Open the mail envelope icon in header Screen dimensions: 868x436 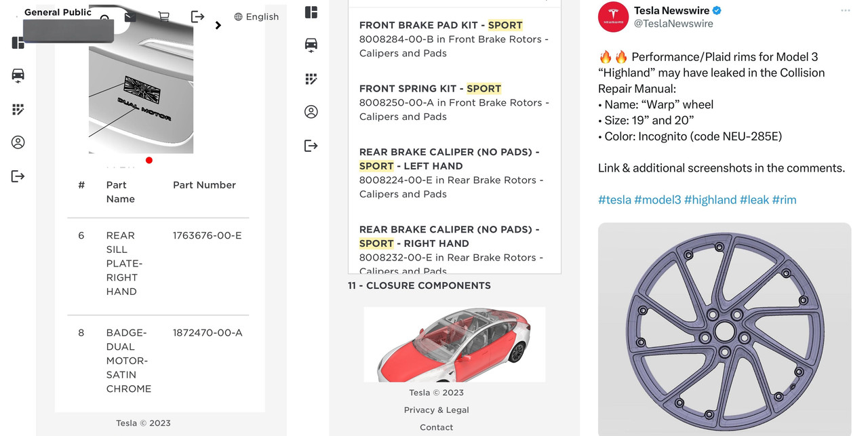point(130,17)
